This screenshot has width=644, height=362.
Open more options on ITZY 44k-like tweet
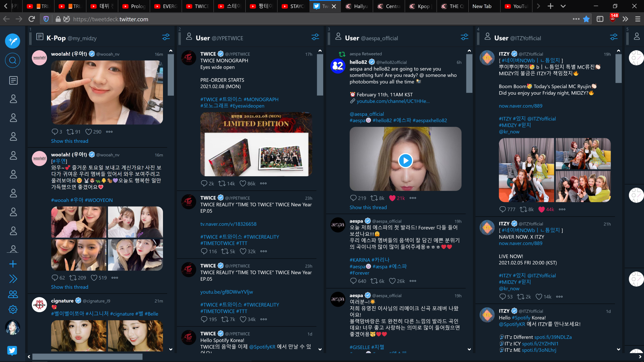[562, 209]
